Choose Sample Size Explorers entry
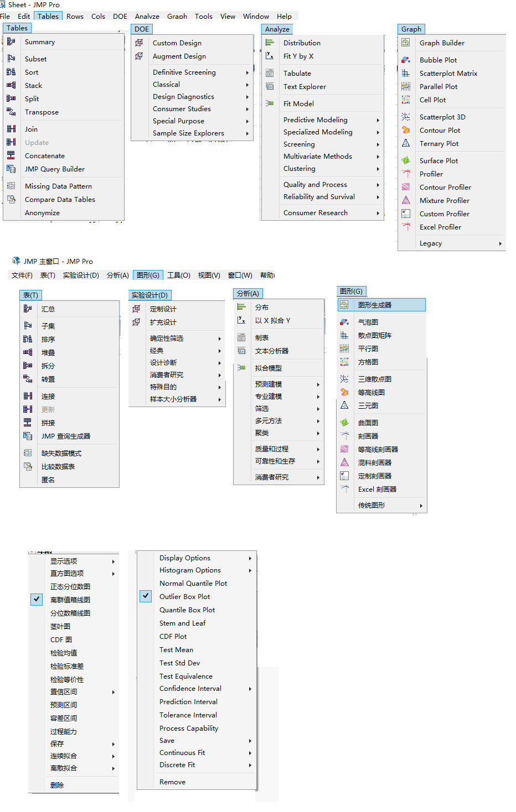 point(188,133)
